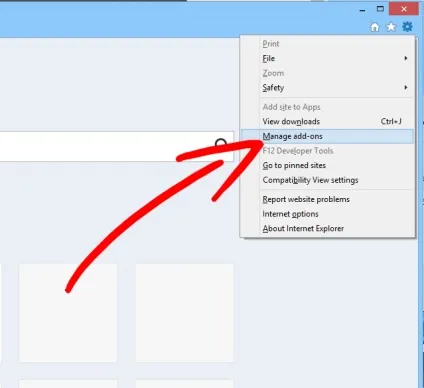
Task: Open Internet options
Action: pyautogui.click(x=327, y=214)
